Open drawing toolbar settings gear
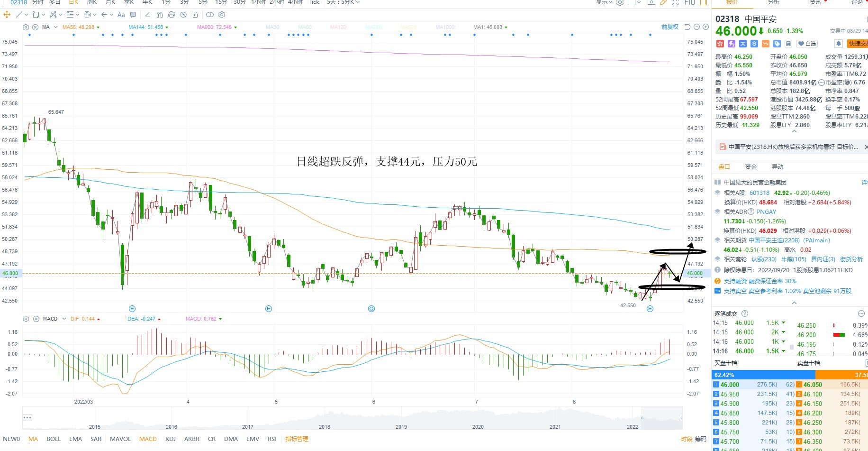The width and height of the screenshot is (868, 451). (222, 15)
